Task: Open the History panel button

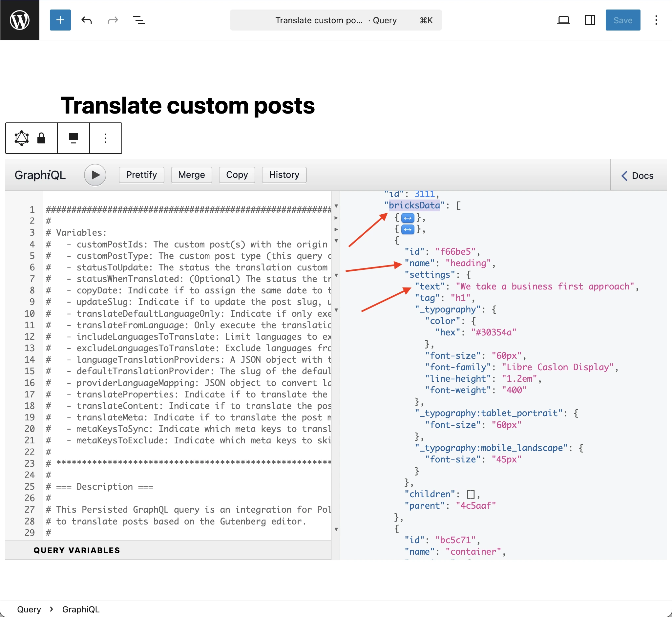Action: pos(284,175)
